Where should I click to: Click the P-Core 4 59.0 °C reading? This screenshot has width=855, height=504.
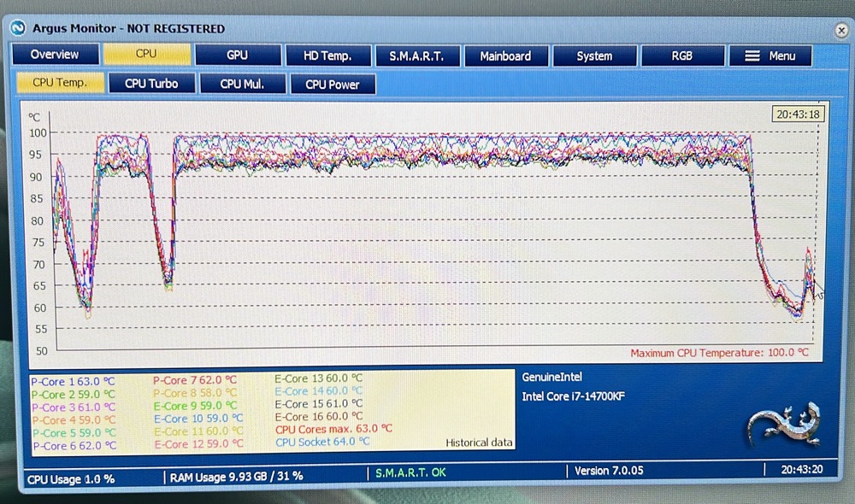(x=74, y=420)
